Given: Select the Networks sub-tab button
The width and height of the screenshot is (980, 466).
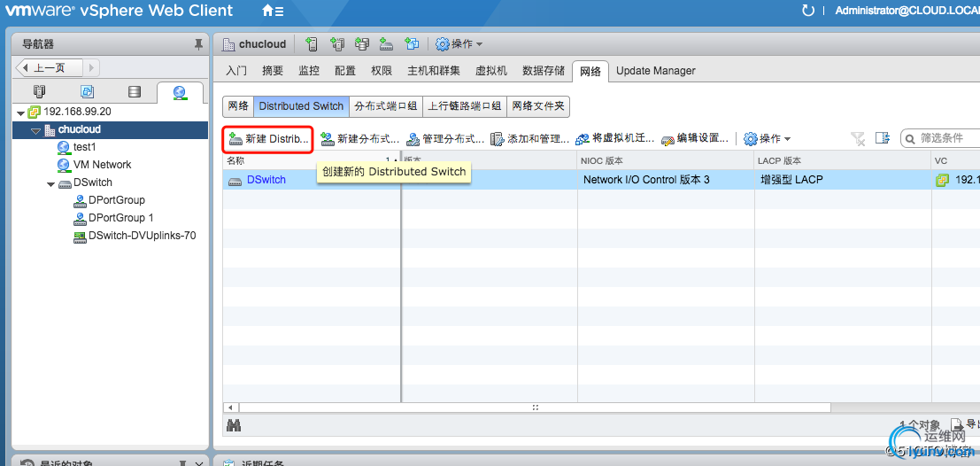Looking at the screenshot, I should pyautogui.click(x=238, y=106).
